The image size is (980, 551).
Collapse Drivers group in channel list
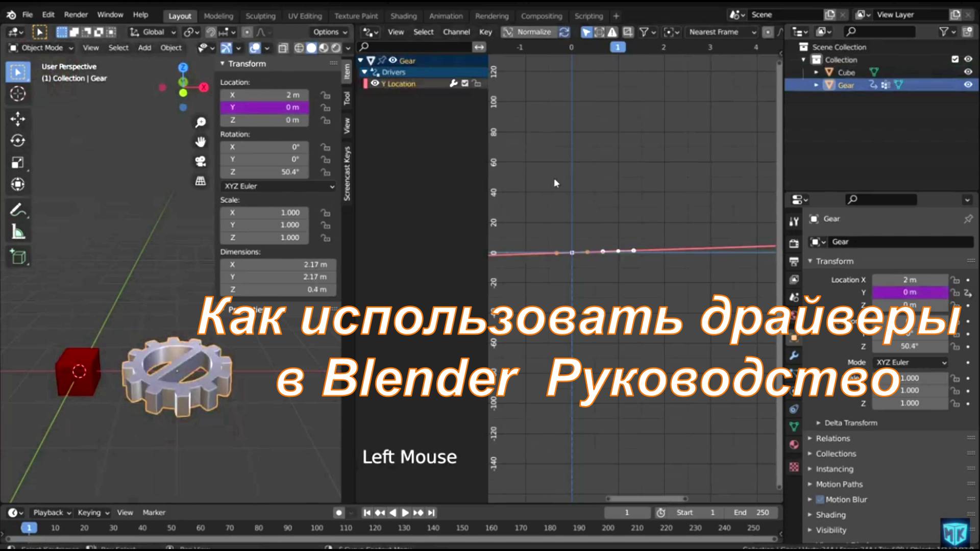pos(364,72)
